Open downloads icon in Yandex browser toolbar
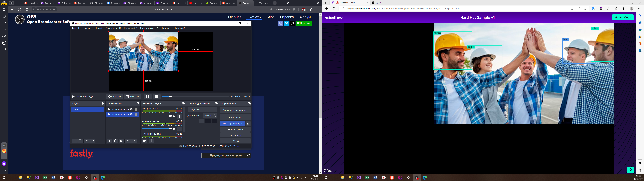This screenshot has width=644, height=181. 318,10
